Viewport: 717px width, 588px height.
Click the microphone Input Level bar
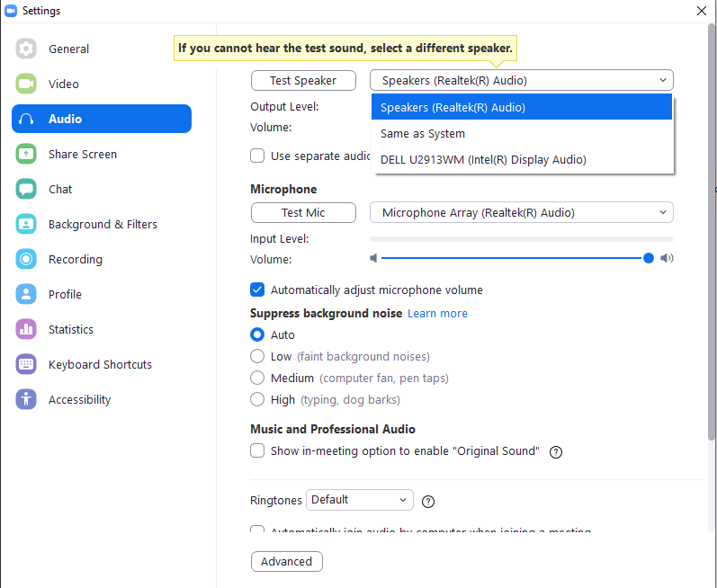(521, 239)
